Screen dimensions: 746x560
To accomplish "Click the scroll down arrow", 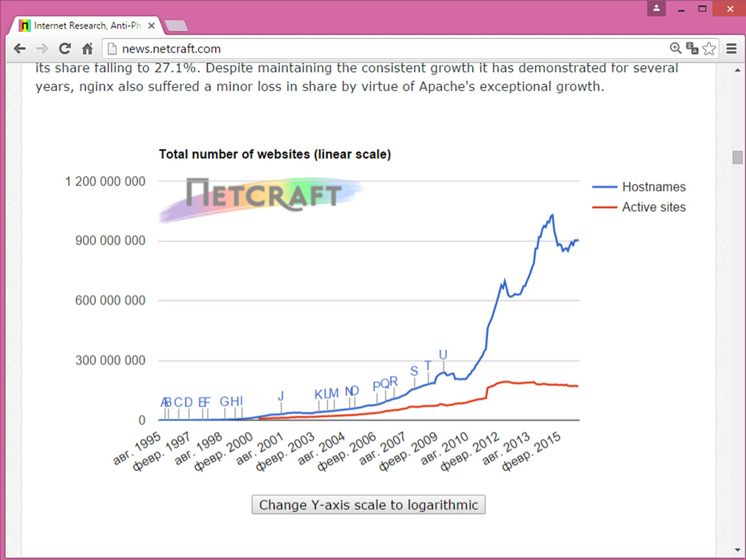I will coord(738,550).
